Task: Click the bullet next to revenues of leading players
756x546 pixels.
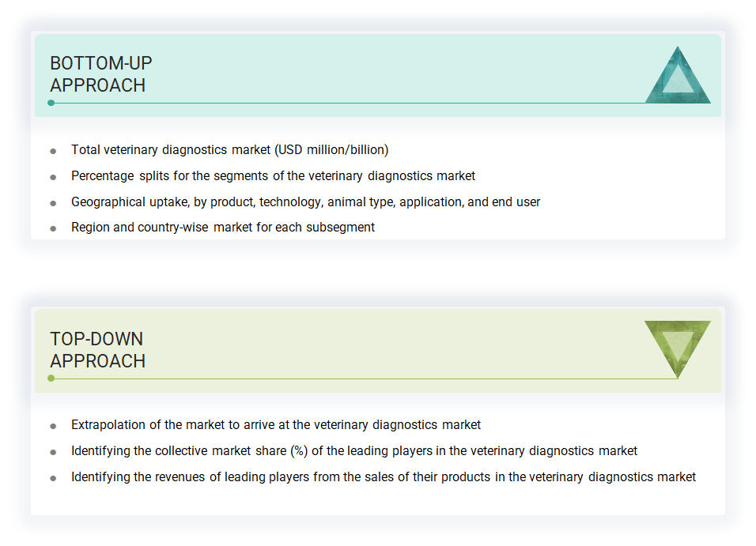Action: pos(54,476)
